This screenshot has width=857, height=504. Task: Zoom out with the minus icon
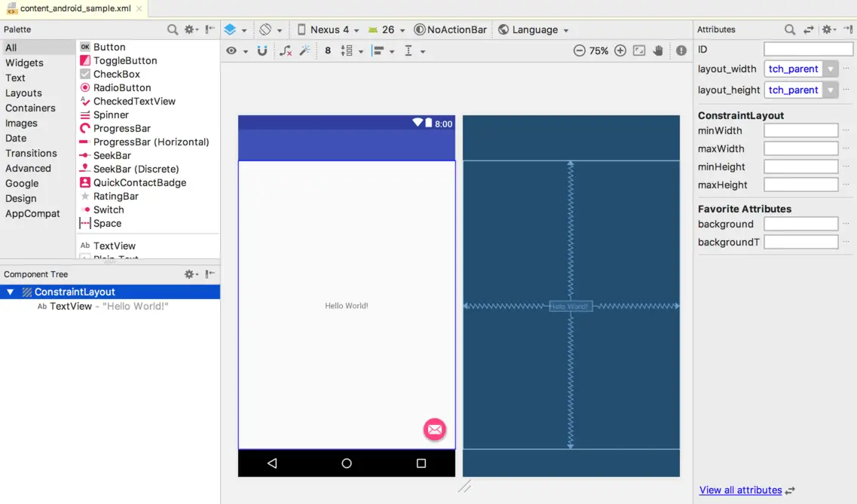579,51
